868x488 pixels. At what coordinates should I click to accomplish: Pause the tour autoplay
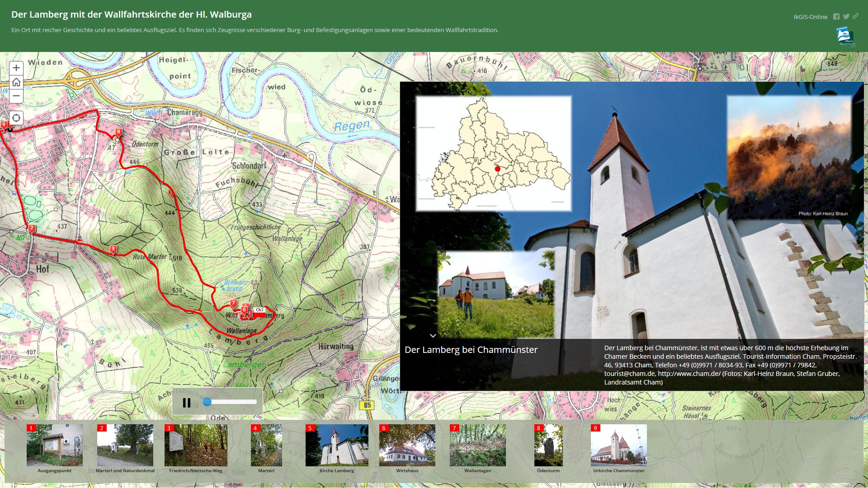[x=187, y=403]
